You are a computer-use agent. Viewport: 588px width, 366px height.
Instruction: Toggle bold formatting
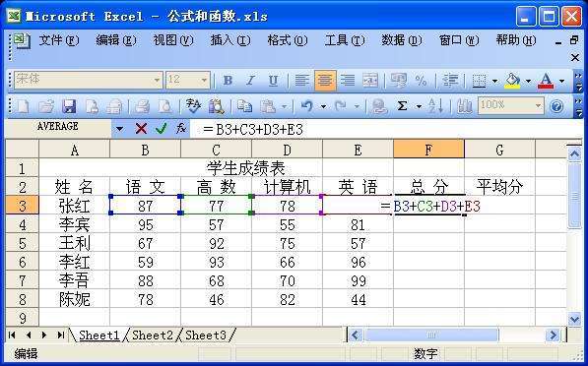pyautogui.click(x=228, y=80)
